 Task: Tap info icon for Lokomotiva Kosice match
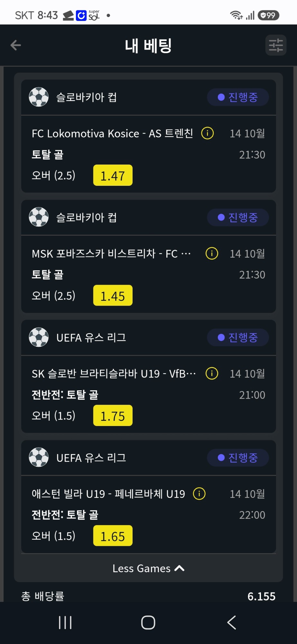(x=208, y=133)
